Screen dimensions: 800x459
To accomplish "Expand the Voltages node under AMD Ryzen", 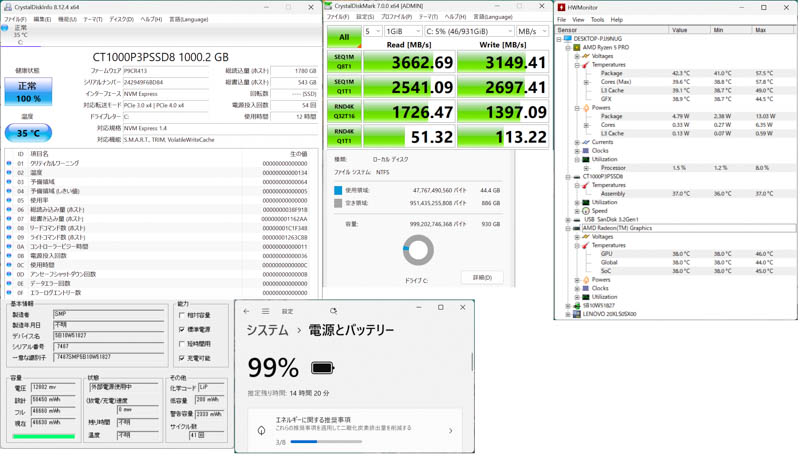I will coord(577,56).
